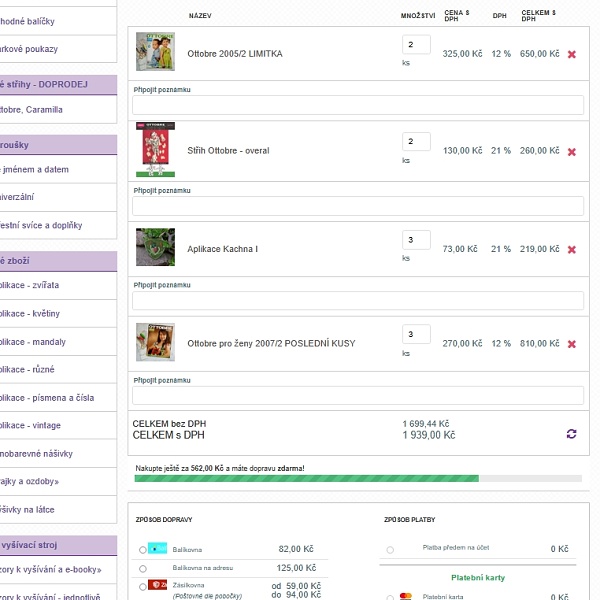This screenshot has height=600, width=600.
Task: Open Ottobre 2005/2 LIMITKA product thumbnail
Action: click(155, 52)
